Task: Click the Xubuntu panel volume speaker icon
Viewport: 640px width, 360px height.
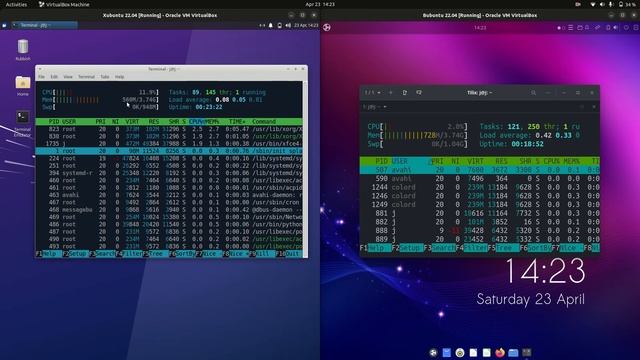Action: (x=288, y=25)
